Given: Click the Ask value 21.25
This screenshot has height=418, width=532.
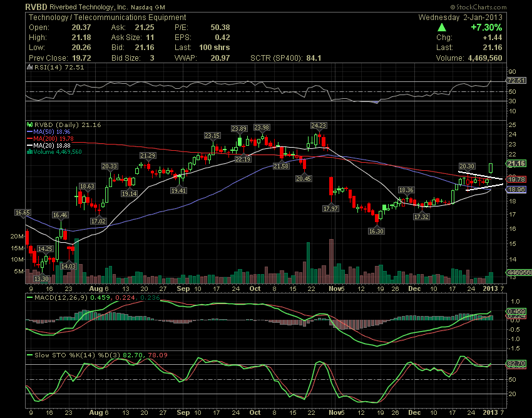Looking at the screenshot, I should pos(144,28).
